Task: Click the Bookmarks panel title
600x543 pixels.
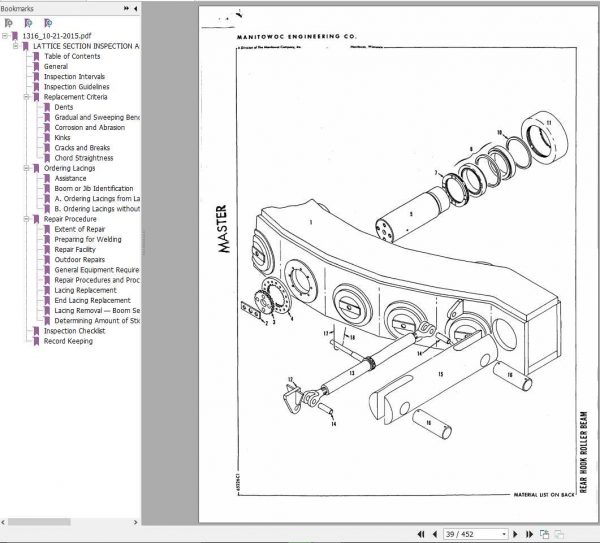Action: point(17,8)
